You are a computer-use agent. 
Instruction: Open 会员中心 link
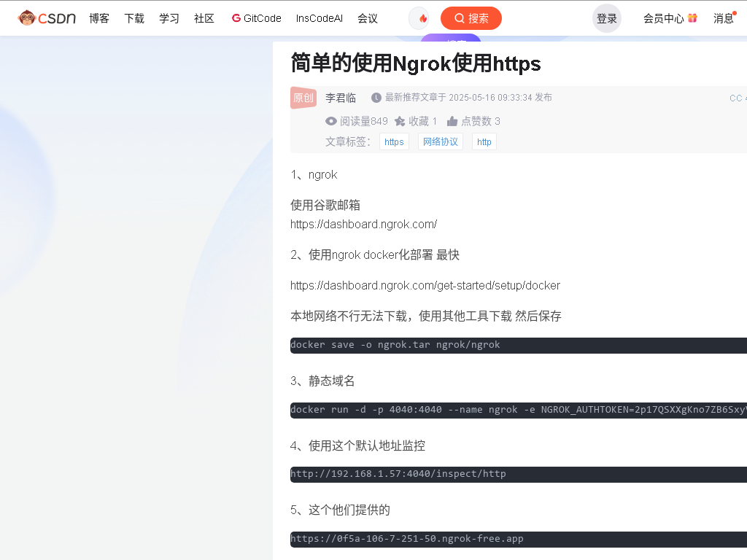[664, 18]
